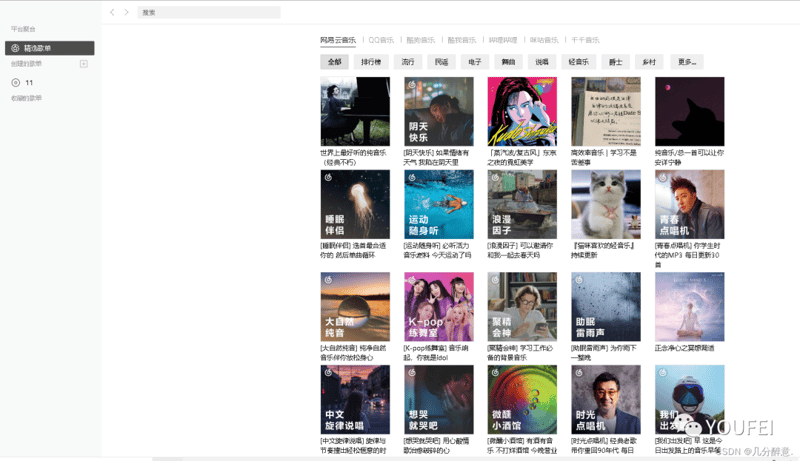Image resolution: width=800 pixels, height=461 pixels.
Task: Open the 青春点唱机 playlist cover
Action: point(690,204)
